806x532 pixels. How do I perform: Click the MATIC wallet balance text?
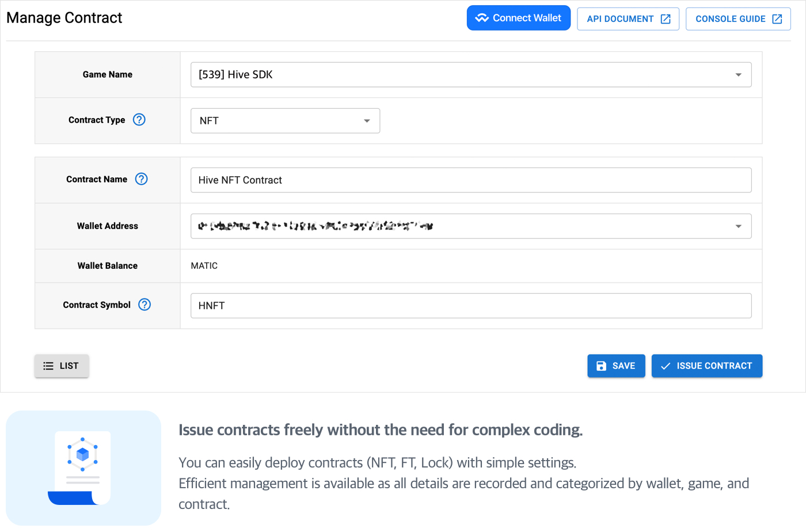tap(204, 266)
